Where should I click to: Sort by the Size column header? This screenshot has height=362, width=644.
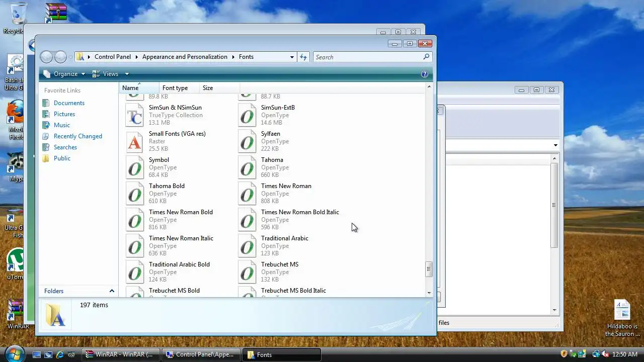[x=220, y=87]
